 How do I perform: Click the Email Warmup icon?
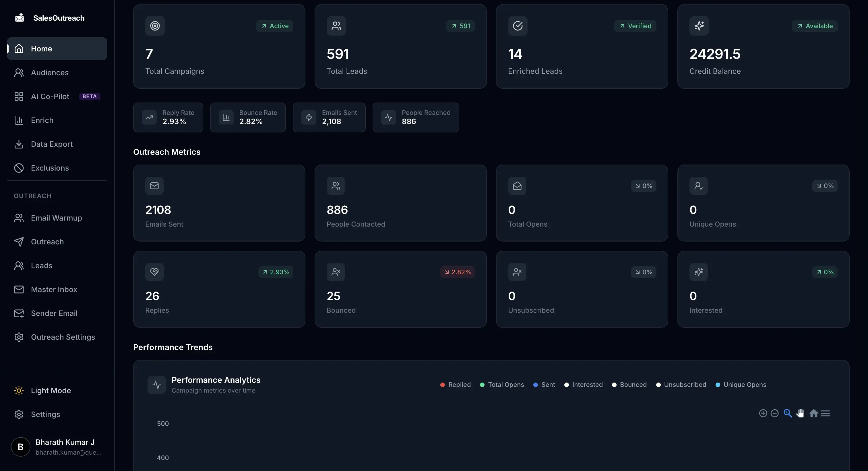(x=19, y=218)
